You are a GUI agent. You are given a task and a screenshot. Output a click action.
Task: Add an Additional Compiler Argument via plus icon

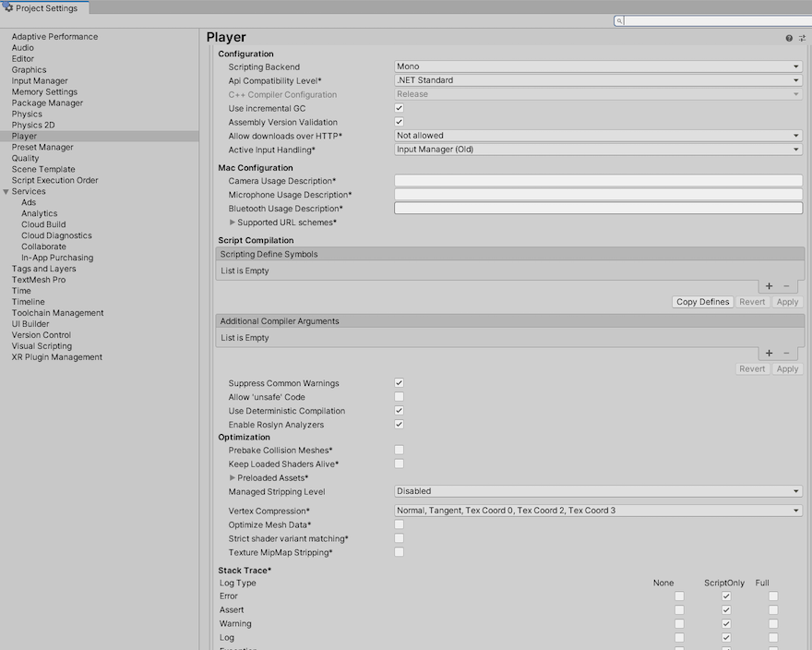[769, 353]
